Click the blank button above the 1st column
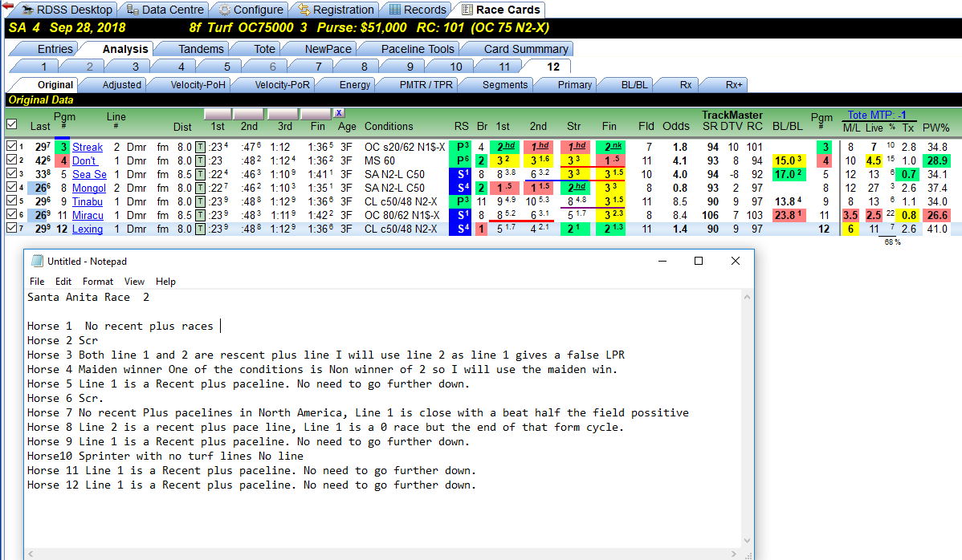 [218, 113]
